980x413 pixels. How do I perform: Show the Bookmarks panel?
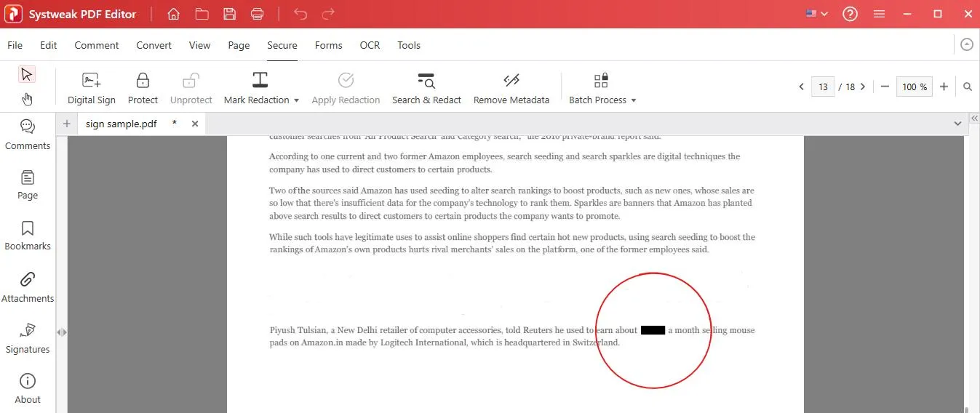pos(28,236)
